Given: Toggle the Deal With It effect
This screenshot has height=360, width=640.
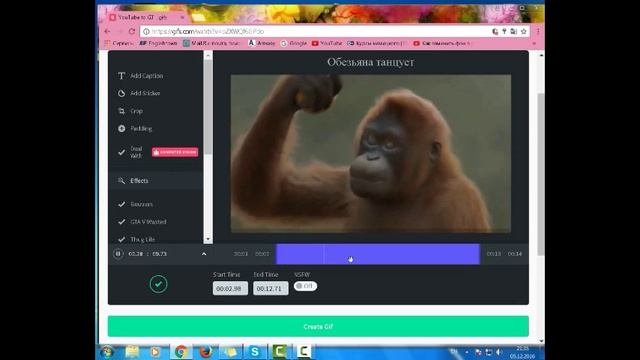Looking at the screenshot, I should click(130, 152).
